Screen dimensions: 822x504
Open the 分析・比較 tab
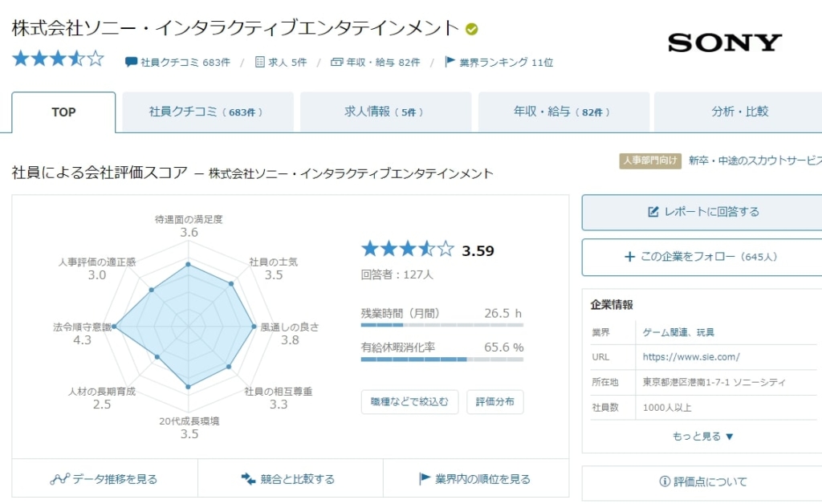pyautogui.click(x=739, y=112)
